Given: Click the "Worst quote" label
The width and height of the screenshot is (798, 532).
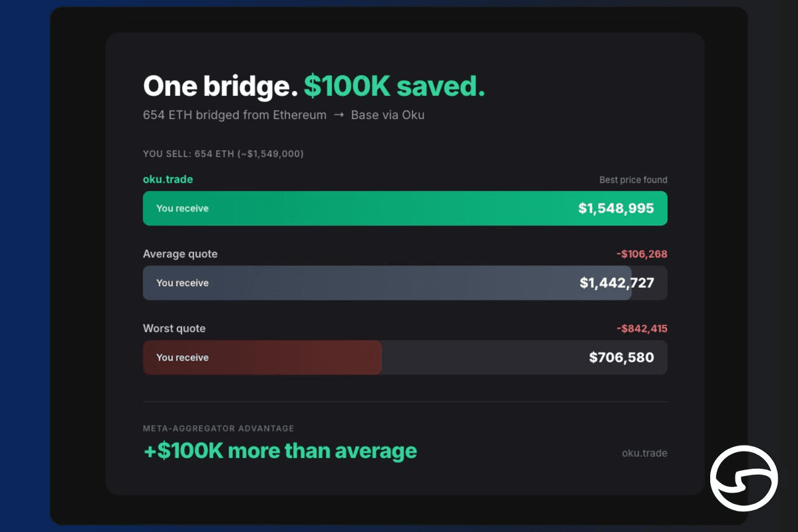Looking at the screenshot, I should pyautogui.click(x=174, y=329).
